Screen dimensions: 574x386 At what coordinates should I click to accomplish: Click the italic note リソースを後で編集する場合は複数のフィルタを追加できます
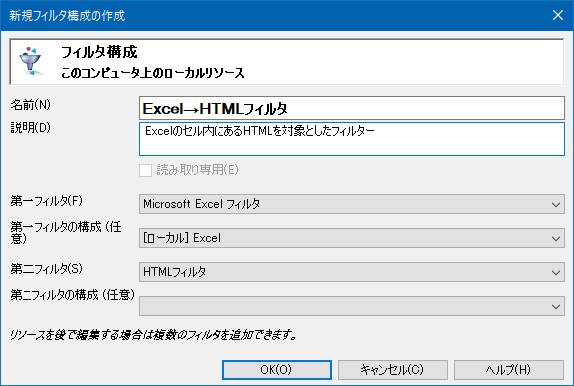click(x=153, y=335)
